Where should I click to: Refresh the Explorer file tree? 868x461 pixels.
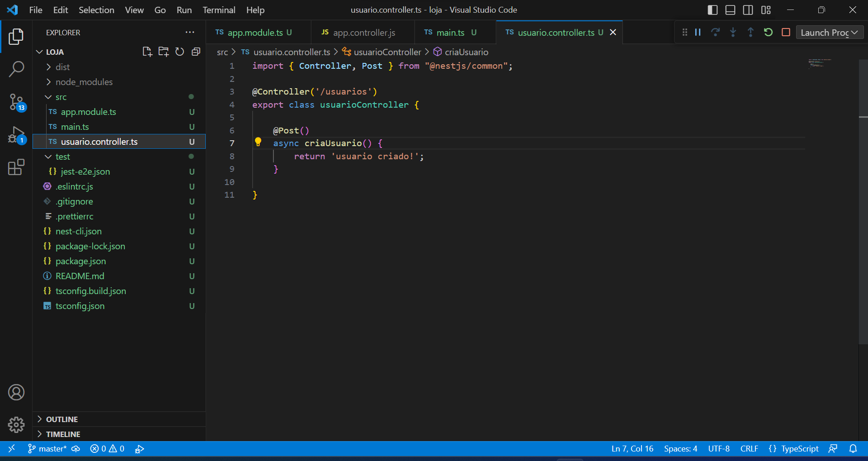tap(179, 52)
